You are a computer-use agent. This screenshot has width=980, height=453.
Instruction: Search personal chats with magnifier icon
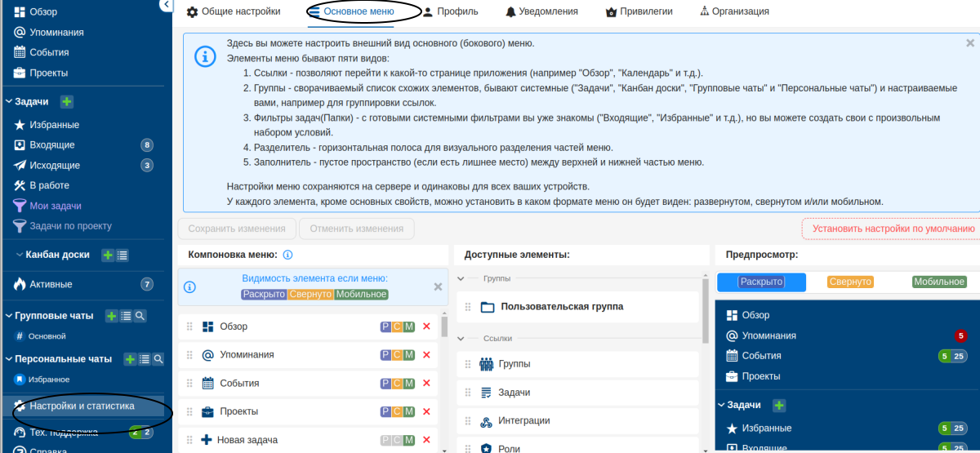158,359
